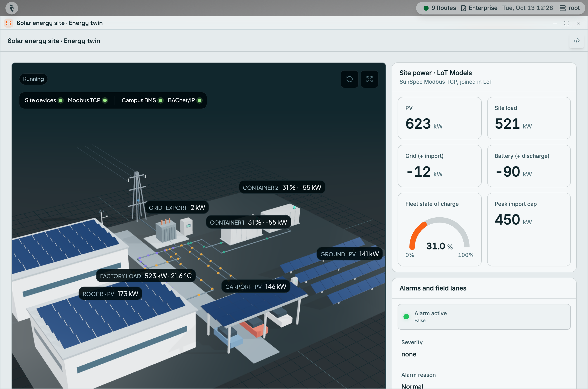Viewport: 588px width, 389px height.
Task: Click the Site load 521 kW card
Action: pos(529,118)
